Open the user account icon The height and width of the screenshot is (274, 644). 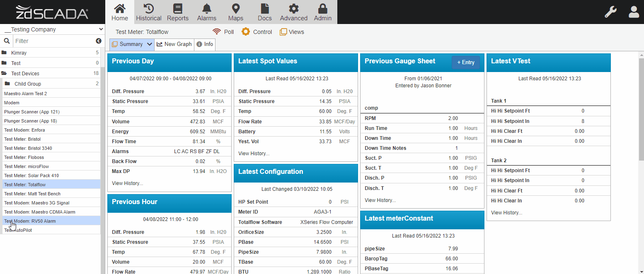634,12
